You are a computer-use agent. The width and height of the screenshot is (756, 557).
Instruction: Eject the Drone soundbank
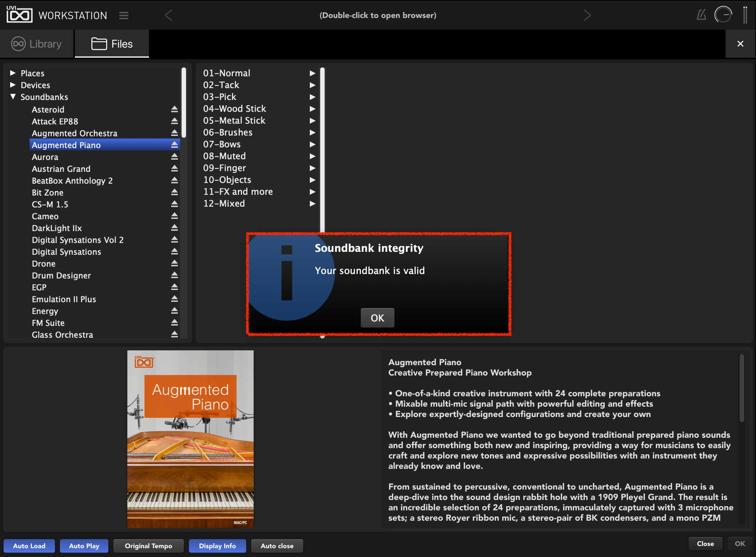coord(175,263)
